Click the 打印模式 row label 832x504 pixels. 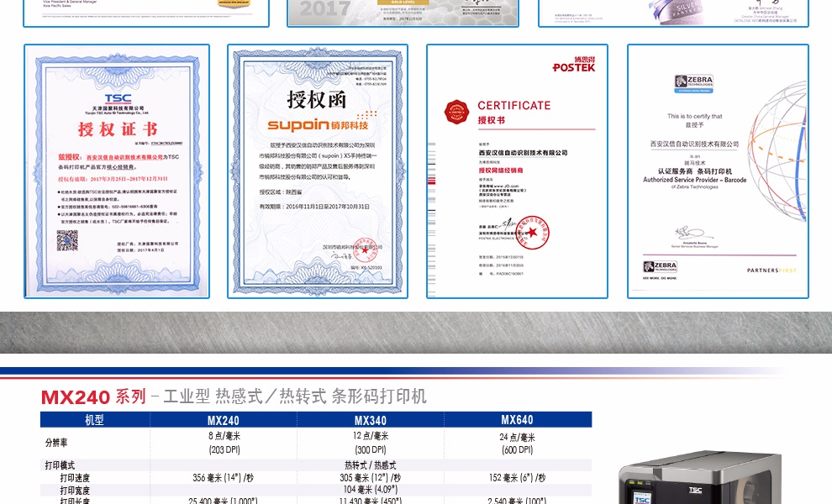60,465
